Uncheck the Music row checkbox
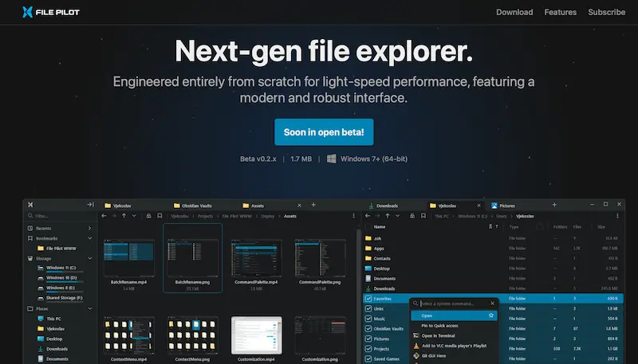 [368, 319]
